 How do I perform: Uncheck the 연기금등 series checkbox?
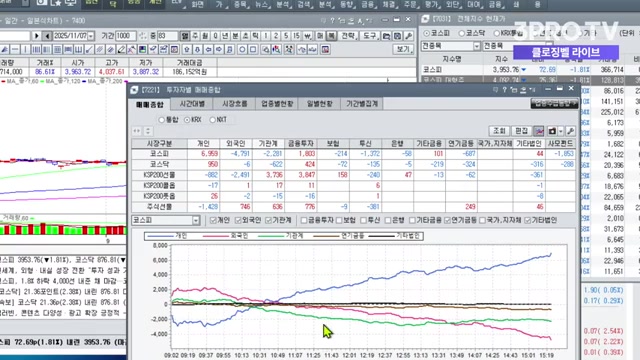click(447, 220)
